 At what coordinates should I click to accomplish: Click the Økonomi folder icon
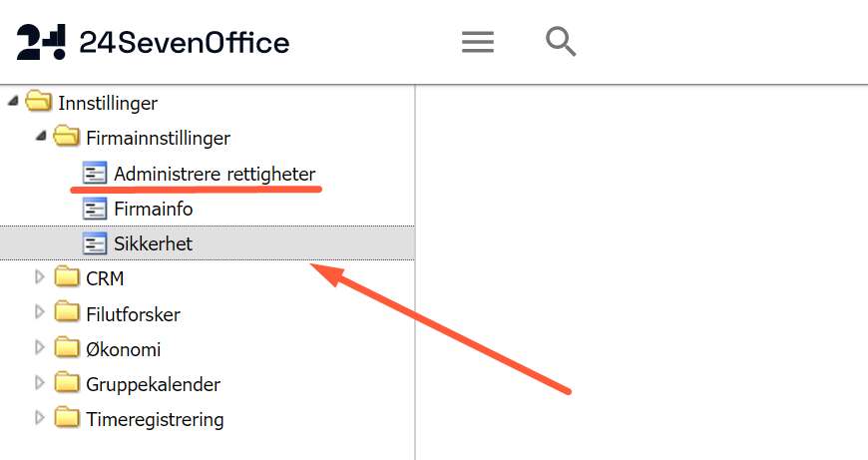click(67, 349)
